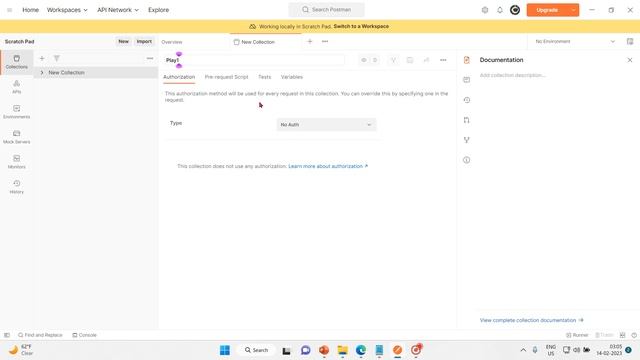The image size is (640, 360).
Task: Toggle the two-pane view icon in status bar
Action: click(x=622, y=335)
